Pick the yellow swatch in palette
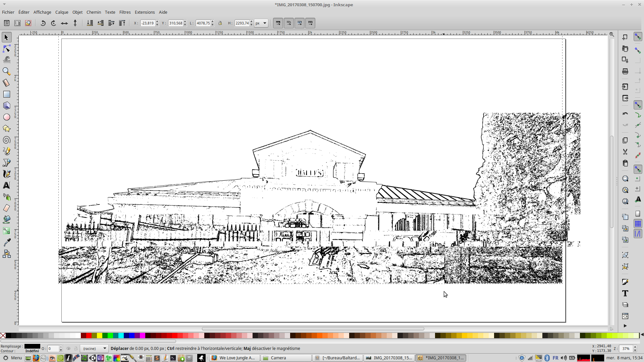 (x=99, y=336)
